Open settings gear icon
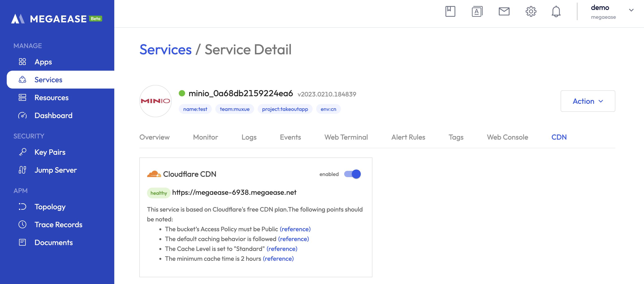The width and height of the screenshot is (644, 284). coord(530,11)
